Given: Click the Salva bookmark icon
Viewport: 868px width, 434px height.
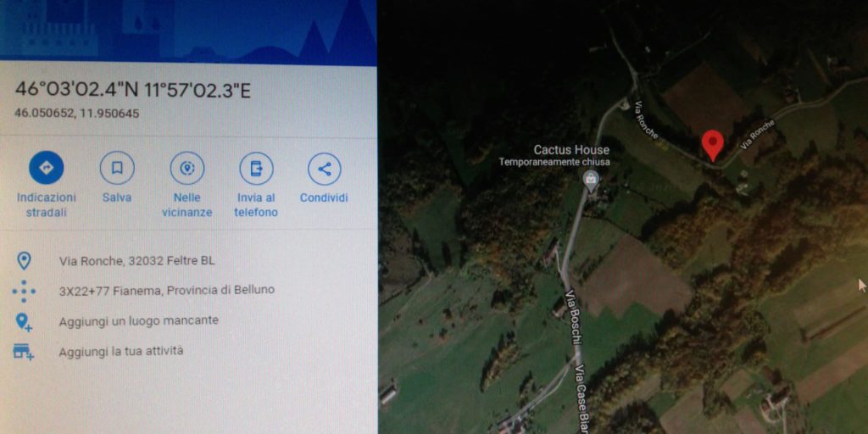Looking at the screenshot, I should coord(117,168).
